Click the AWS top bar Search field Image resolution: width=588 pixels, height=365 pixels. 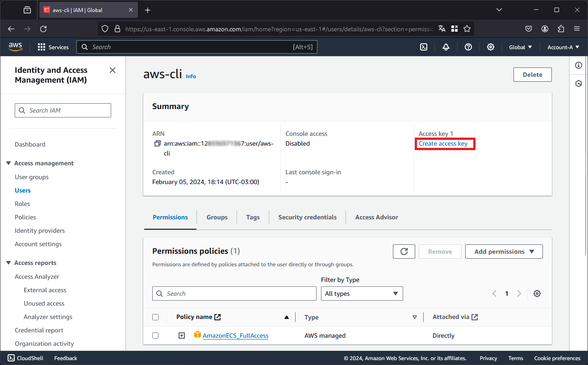pos(197,47)
